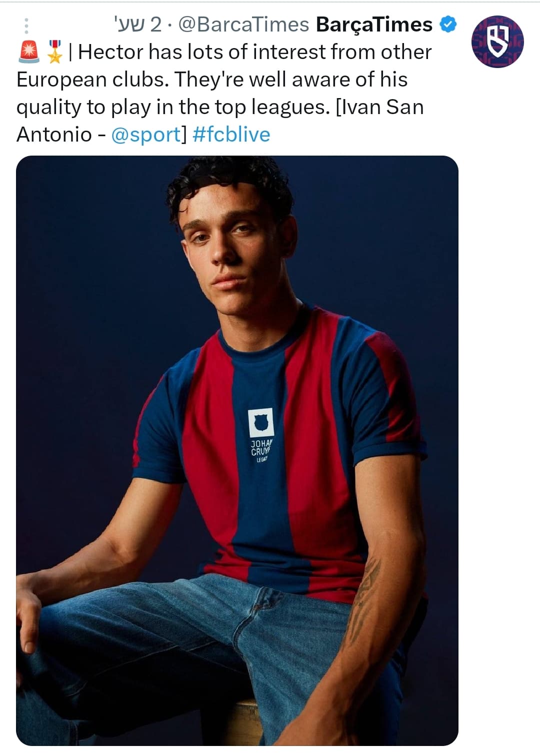Screen dimensions: 540x756
Task: Tap the "Ivan San Antonio" source text
Action: (x=220, y=121)
